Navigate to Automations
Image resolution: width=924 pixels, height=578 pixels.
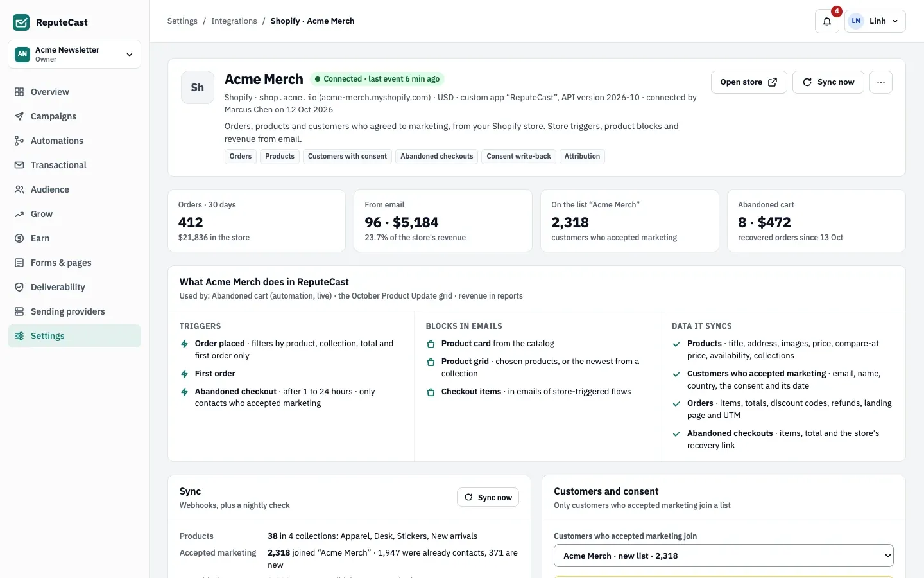coord(74,141)
